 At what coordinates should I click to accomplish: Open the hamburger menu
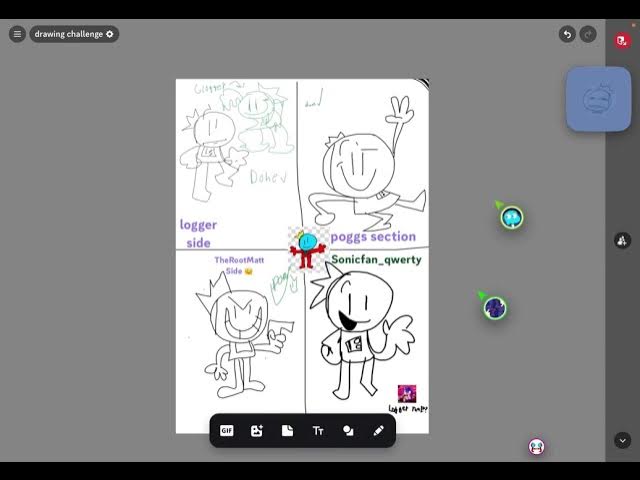point(17,34)
